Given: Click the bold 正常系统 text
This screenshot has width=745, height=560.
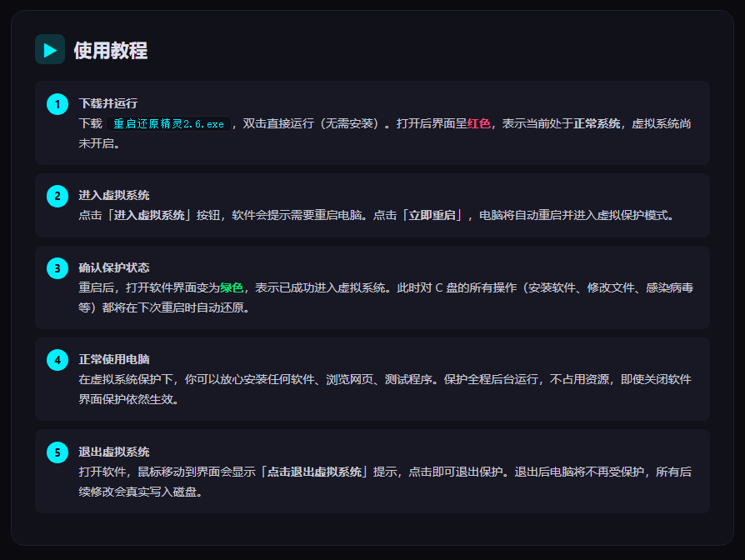Looking at the screenshot, I should tap(597, 123).
